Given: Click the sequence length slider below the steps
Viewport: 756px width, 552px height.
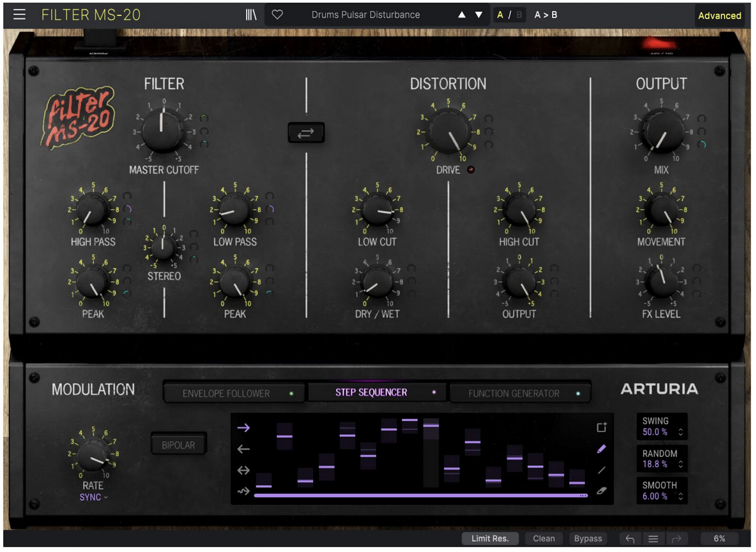Looking at the screenshot, I should tap(418, 494).
